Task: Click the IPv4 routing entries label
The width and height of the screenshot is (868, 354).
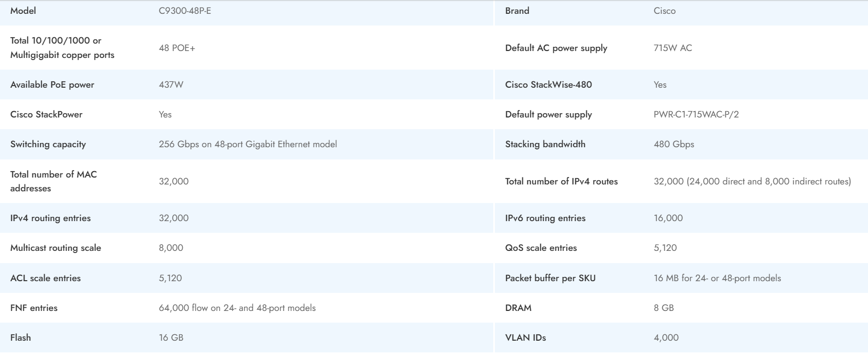Action: point(50,218)
